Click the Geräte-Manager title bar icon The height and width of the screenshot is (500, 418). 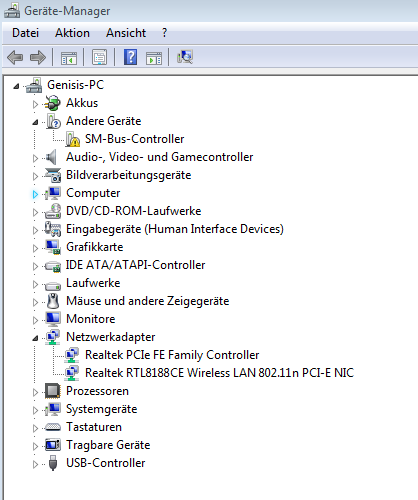point(12,11)
